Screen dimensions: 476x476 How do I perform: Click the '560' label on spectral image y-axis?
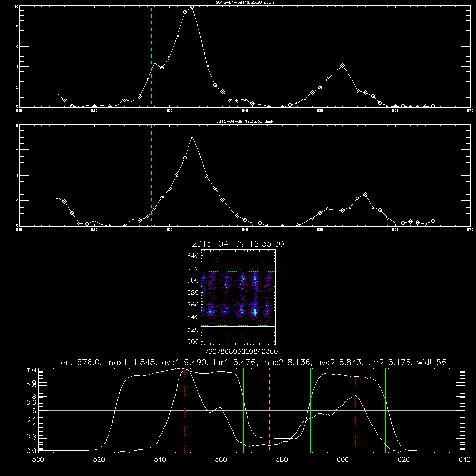point(193,305)
